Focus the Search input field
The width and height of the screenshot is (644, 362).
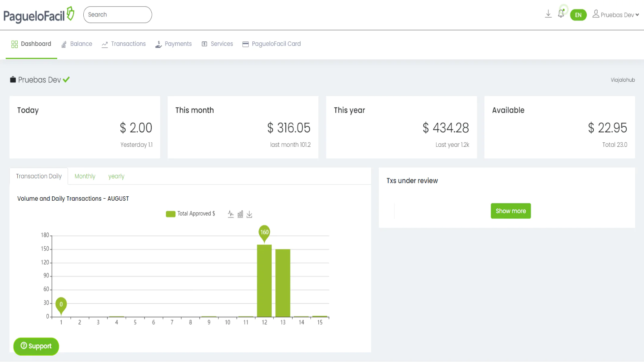pos(118,15)
